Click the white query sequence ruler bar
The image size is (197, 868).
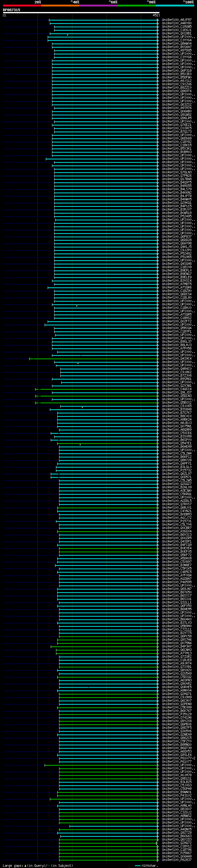(81, 12)
